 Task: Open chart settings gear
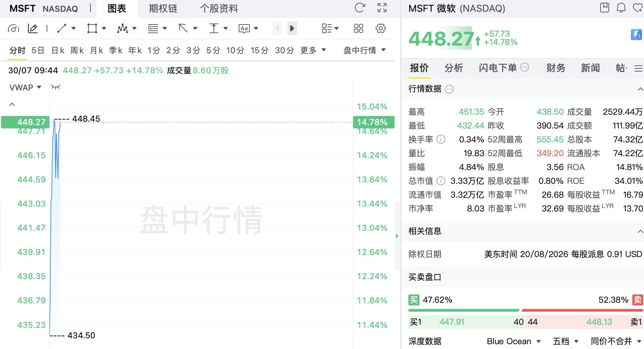(x=380, y=28)
